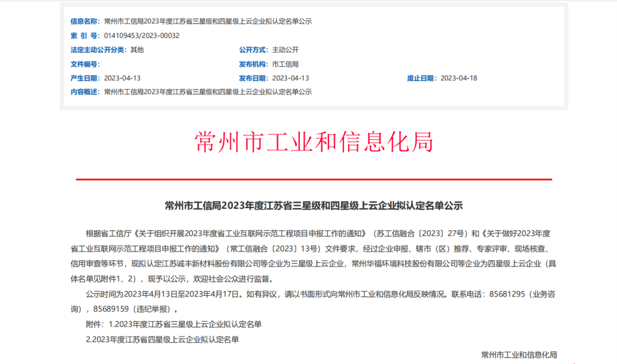This screenshot has height=364, width=617.
Task: Open attachment 1 三星级上云企业拟认定名单
Action: tap(185, 325)
